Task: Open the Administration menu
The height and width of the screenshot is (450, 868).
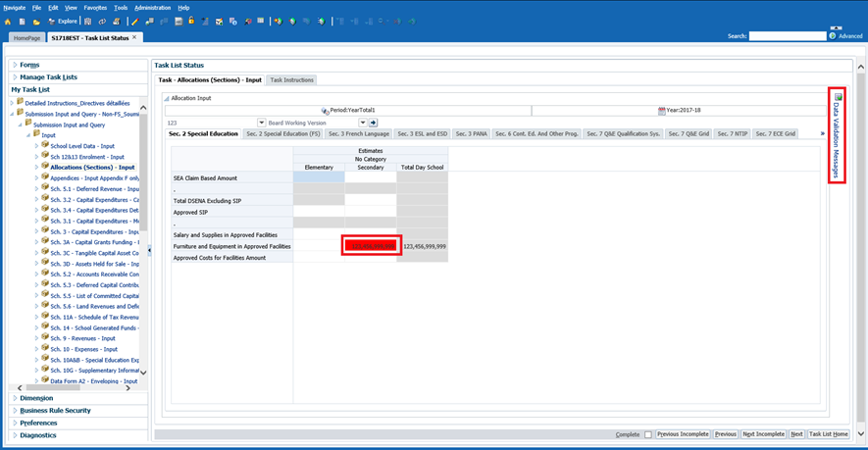Action: point(152,7)
